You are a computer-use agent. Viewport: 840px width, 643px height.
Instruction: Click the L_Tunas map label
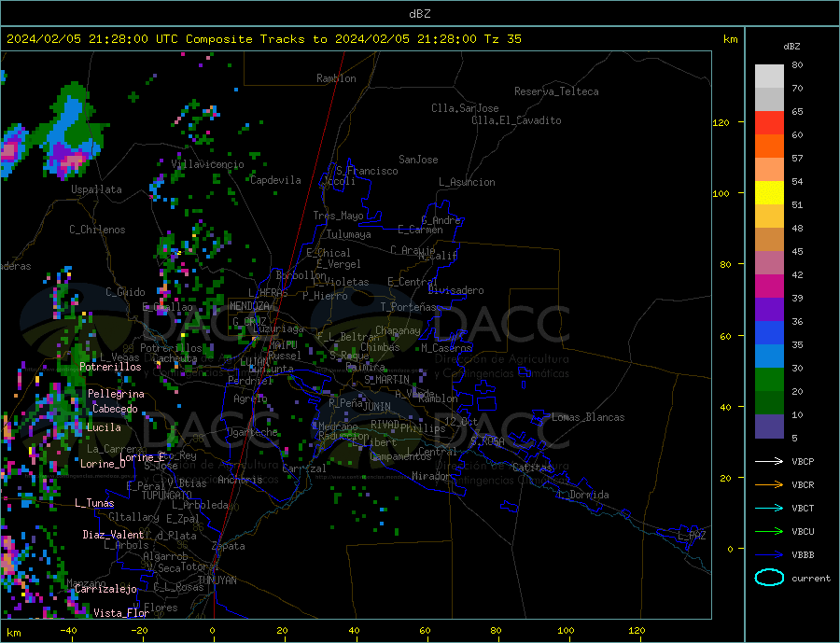(x=94, y=503)
